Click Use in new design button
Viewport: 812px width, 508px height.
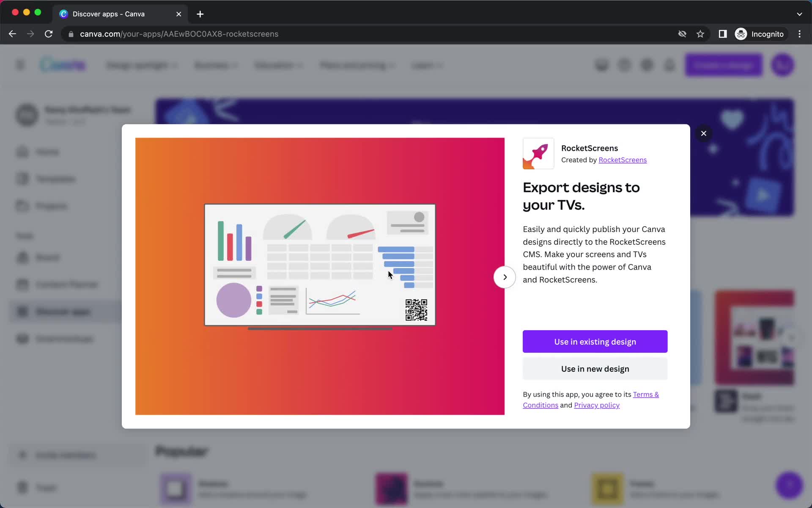coord(595,369)
